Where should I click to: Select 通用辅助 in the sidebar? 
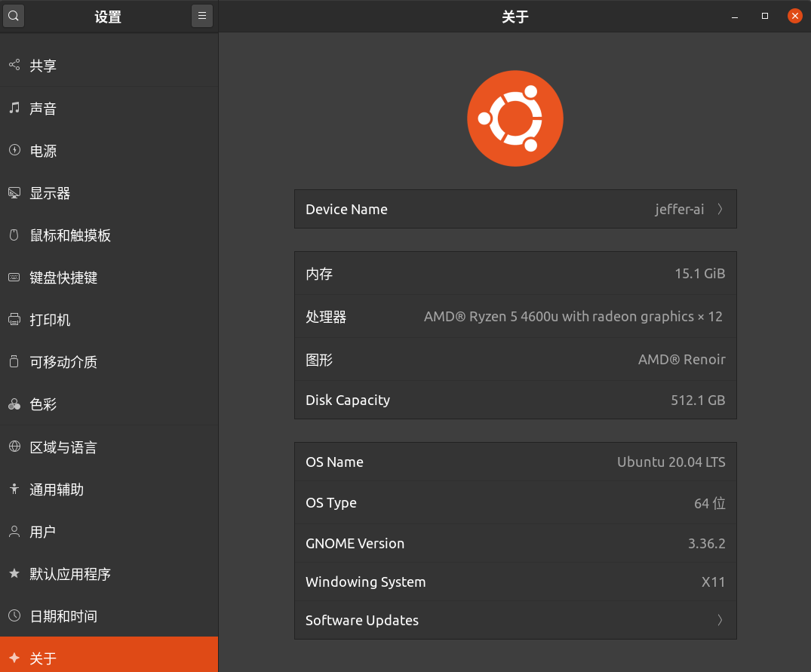109,489
